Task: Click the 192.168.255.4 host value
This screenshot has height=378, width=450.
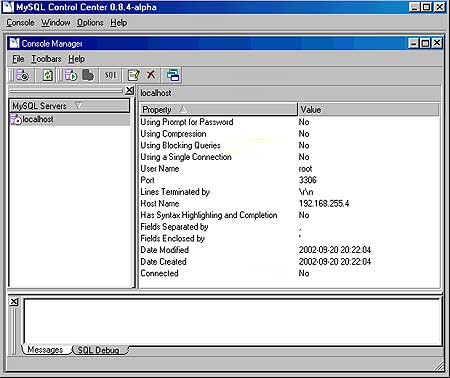Action: [324, 203]
